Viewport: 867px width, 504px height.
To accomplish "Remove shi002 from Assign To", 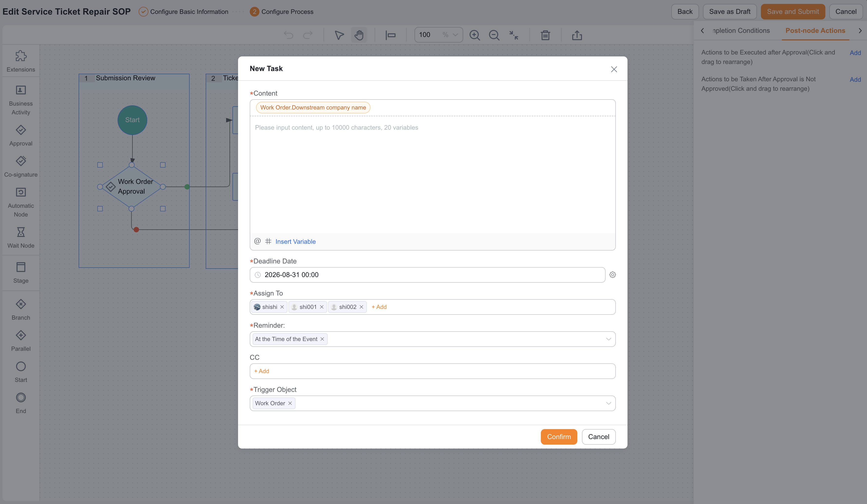I will click(x=361, y=307).
